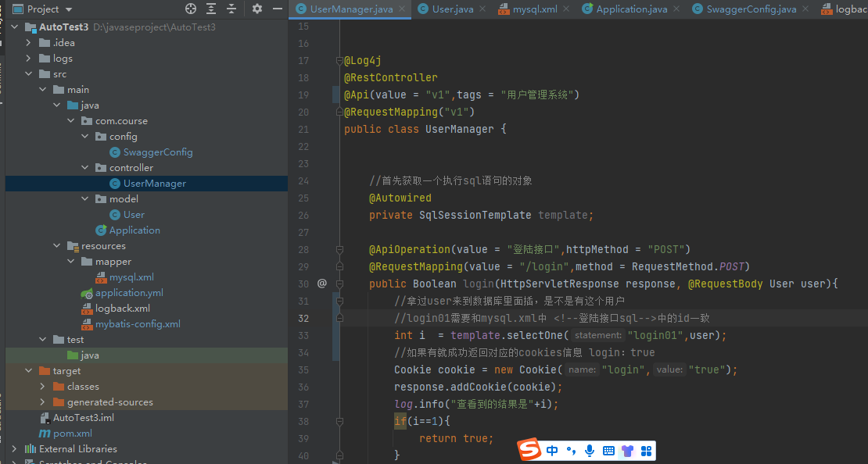The width and height of the screenshot is (868, 464).
Task: Hide the Project tool window
Action: [278, 9]
